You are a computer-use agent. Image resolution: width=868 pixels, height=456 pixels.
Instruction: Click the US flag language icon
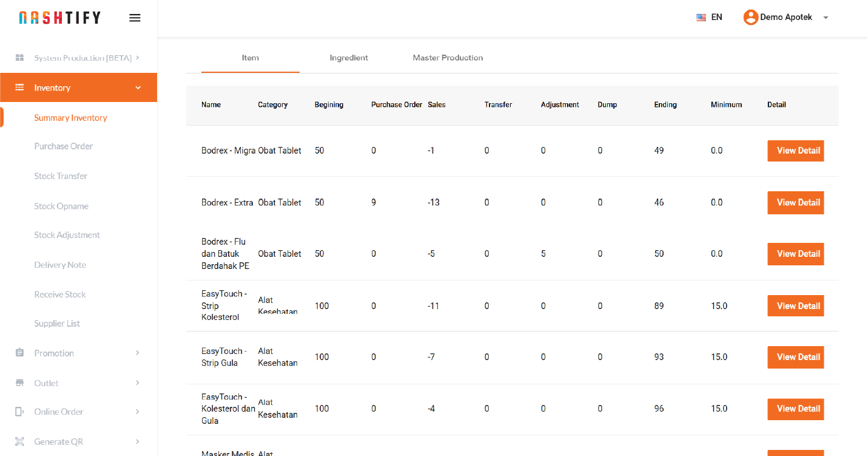point(701,18)
